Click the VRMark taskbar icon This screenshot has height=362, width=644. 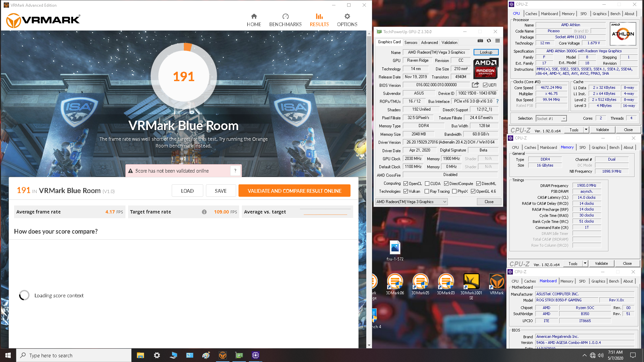tap(223, 355)
